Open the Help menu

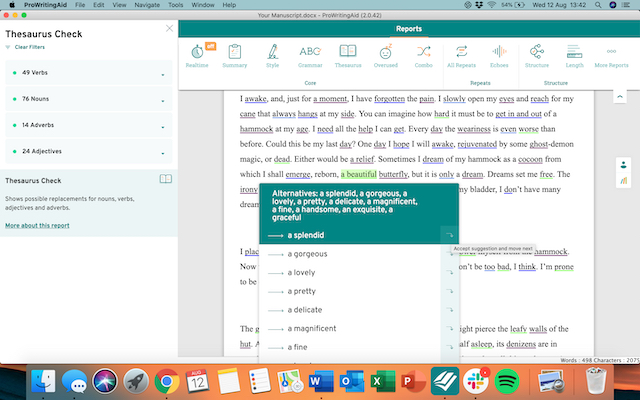tap(229, 5)
